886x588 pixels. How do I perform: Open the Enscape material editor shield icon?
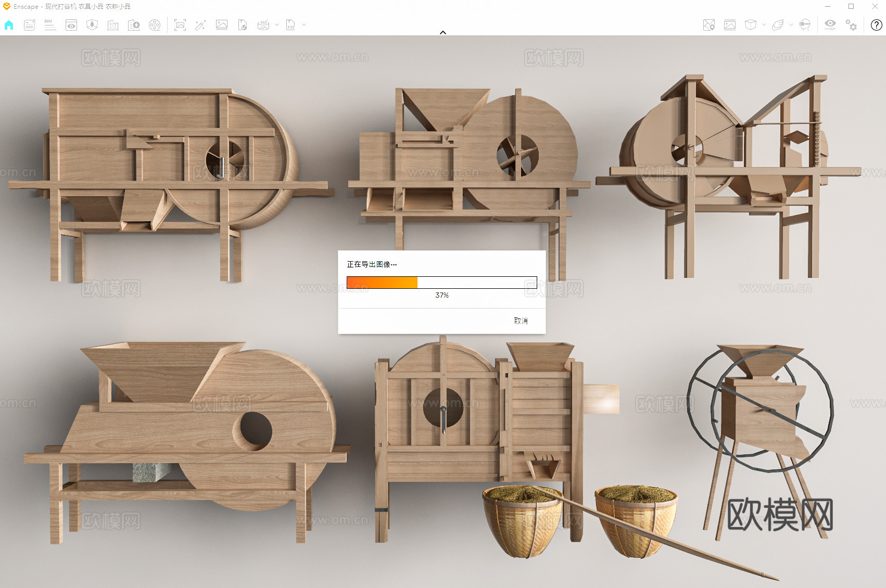pos(92,25)
